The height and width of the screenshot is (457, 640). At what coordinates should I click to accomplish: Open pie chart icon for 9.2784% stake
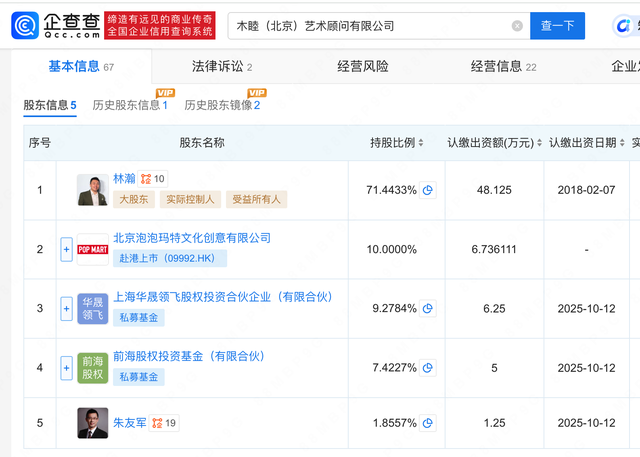[x=427, y=309]
